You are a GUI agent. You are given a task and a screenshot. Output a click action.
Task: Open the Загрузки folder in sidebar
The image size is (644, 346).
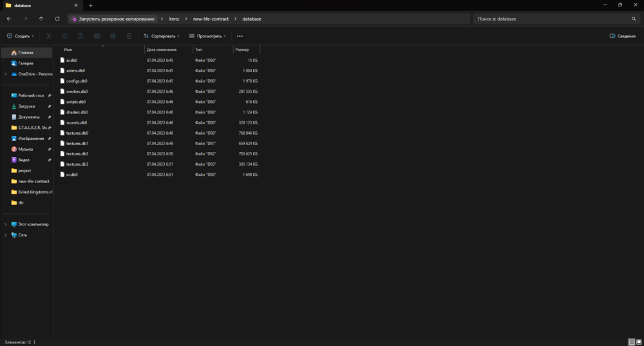(26, 106)
